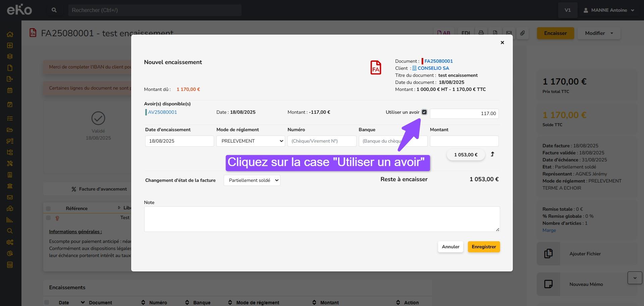
Task: Check the Encaissements table header checkbox
Action: [47, 302]
